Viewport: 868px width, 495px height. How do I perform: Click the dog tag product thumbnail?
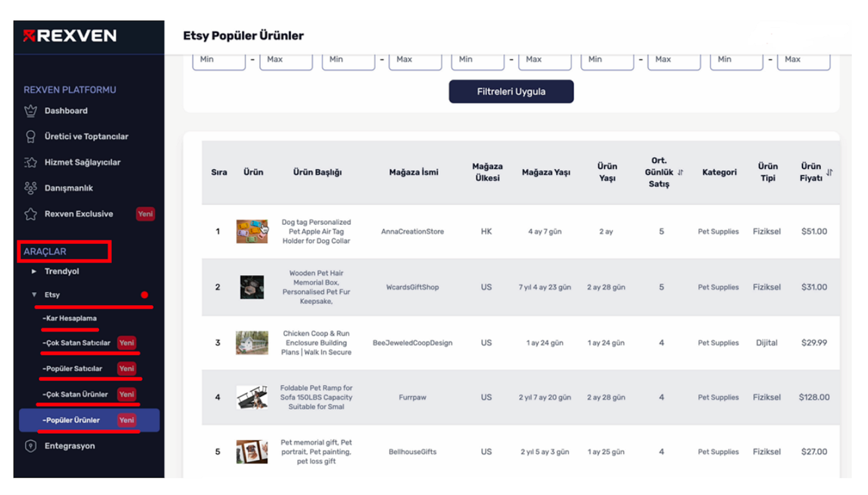click(x=252, y=231)
